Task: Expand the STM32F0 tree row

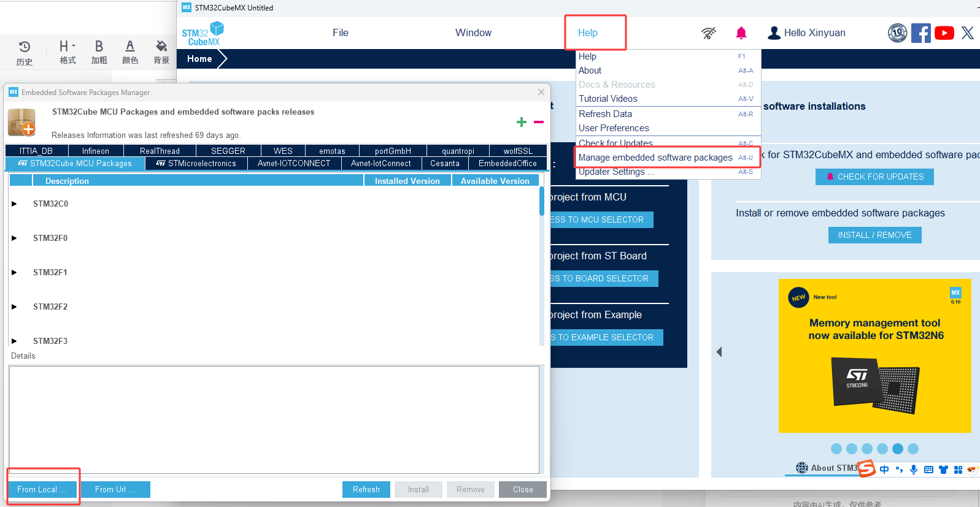Action: pyautogui.click(x=14, y=238)
